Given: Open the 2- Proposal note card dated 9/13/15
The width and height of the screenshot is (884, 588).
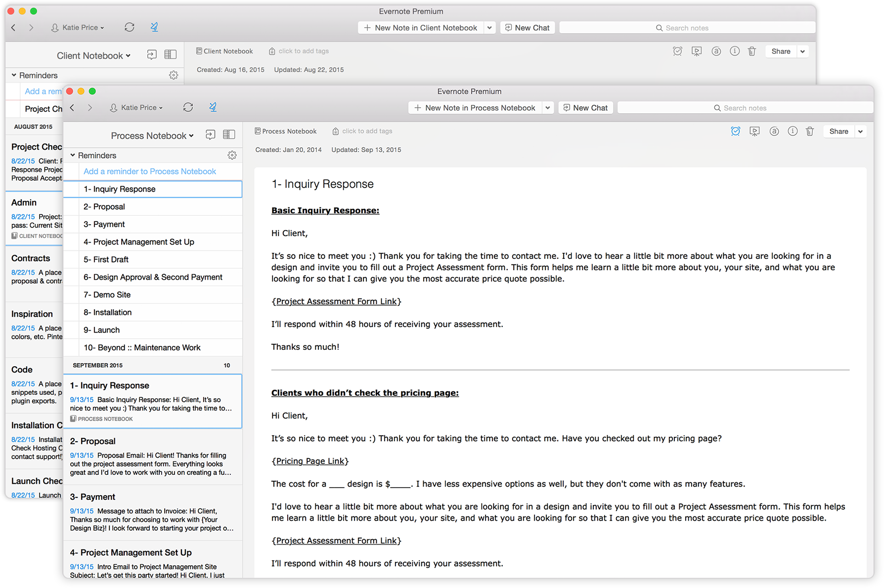Looking at the screenshot, I should click(x=153, y=457).
